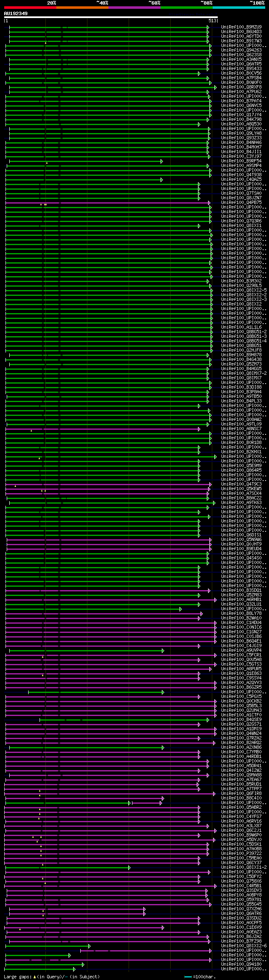This screenshot has width=269, height=980.
Task: Select the UniRef100_C4JGI9 label
Action: click(241, 646)
